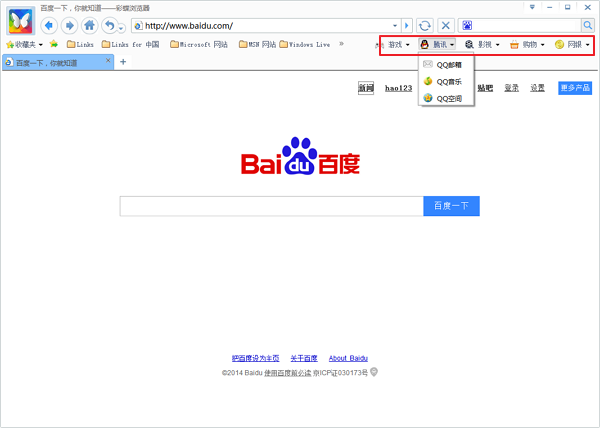This screenshot has width=600, height=428.
Task: Click the Baidu paw search engine icon
Action: coord(467,26)
